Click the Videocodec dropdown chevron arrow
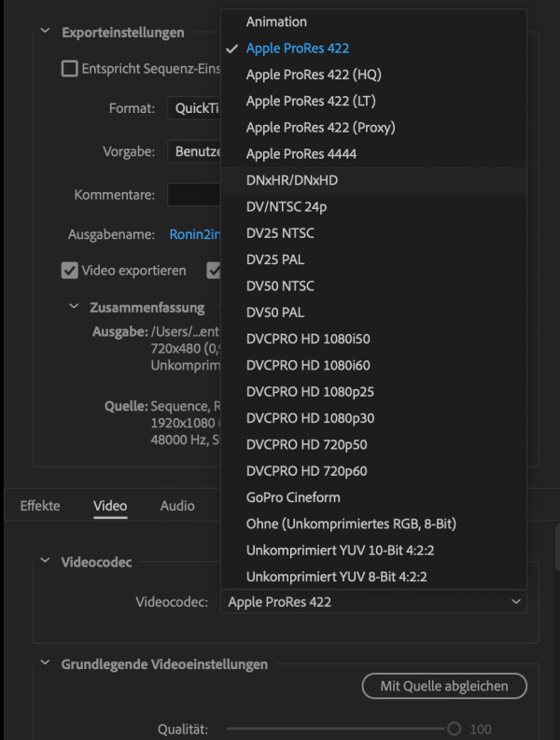 (x=516, y=602)
